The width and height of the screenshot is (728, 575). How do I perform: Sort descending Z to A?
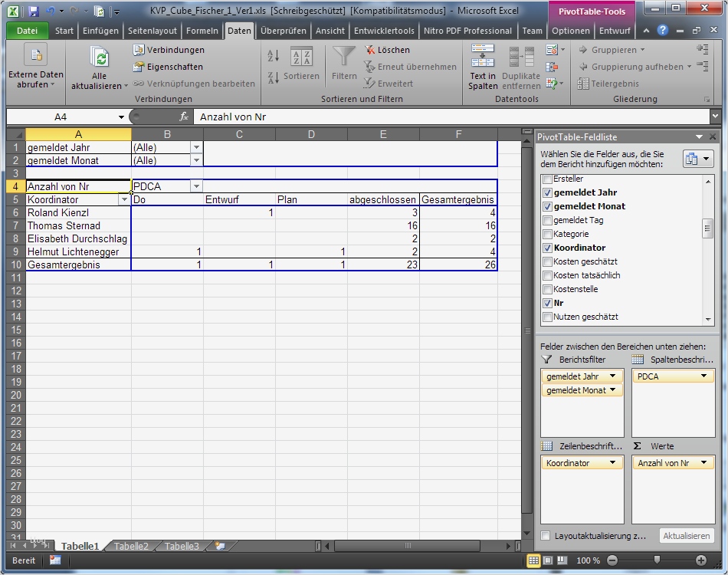pos(274,77)
